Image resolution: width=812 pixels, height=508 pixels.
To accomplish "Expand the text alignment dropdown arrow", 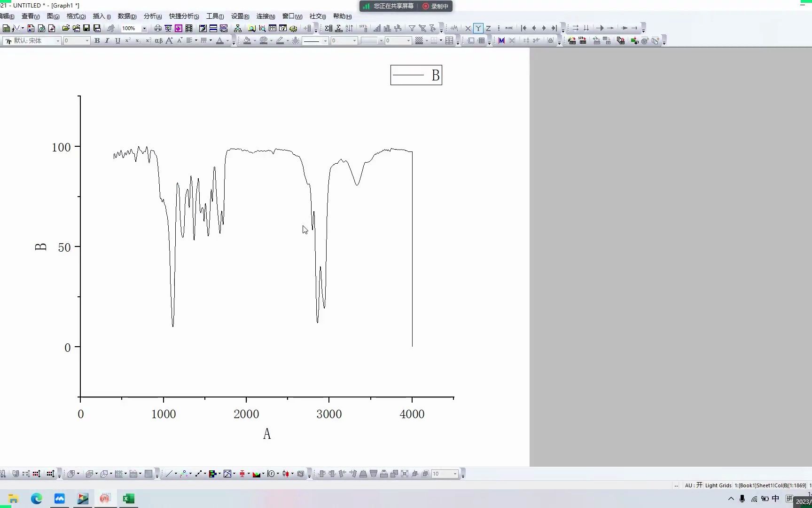I will coord(196,40).
